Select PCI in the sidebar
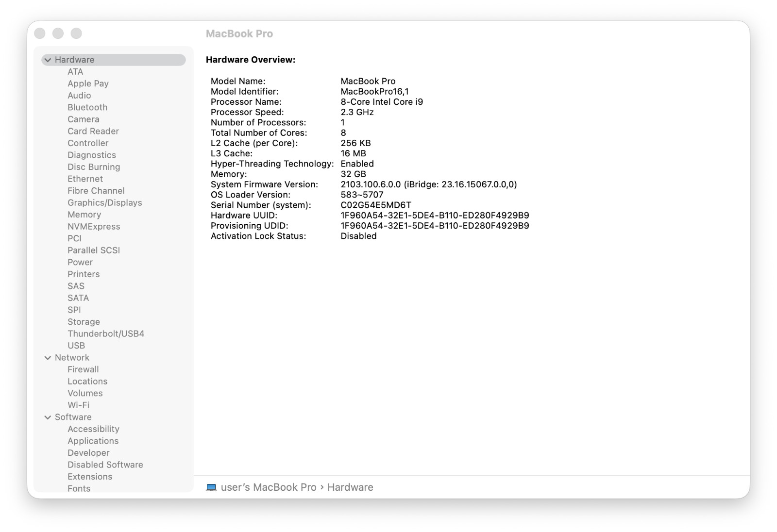The height and width of the screenshot is (532, 777). pyautogui.click(x=74, y=238)
